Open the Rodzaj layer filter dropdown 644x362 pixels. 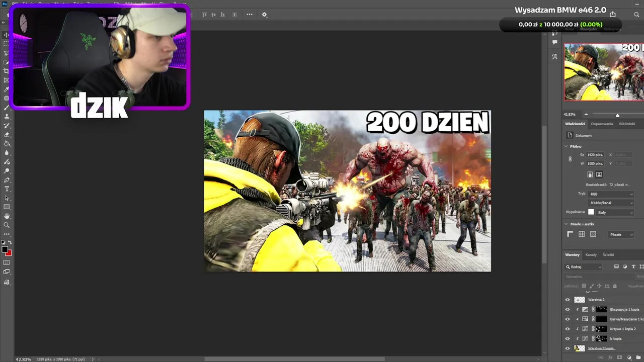[584, 267]
